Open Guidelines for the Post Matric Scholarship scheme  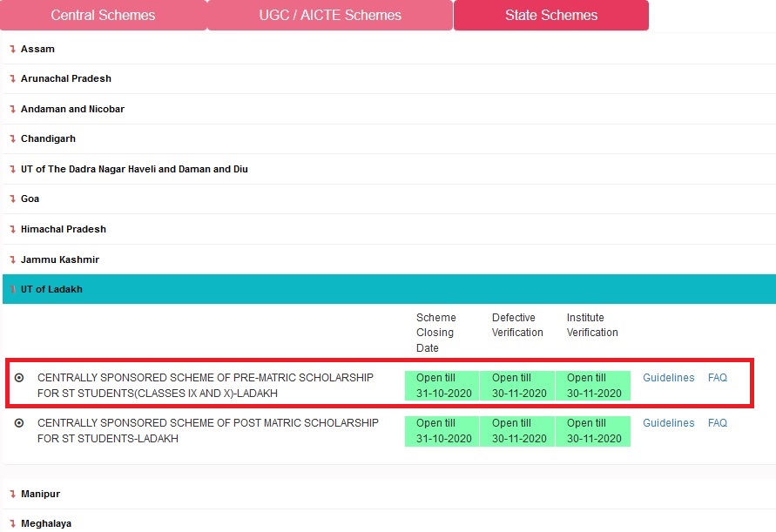(x=669, y=423)
